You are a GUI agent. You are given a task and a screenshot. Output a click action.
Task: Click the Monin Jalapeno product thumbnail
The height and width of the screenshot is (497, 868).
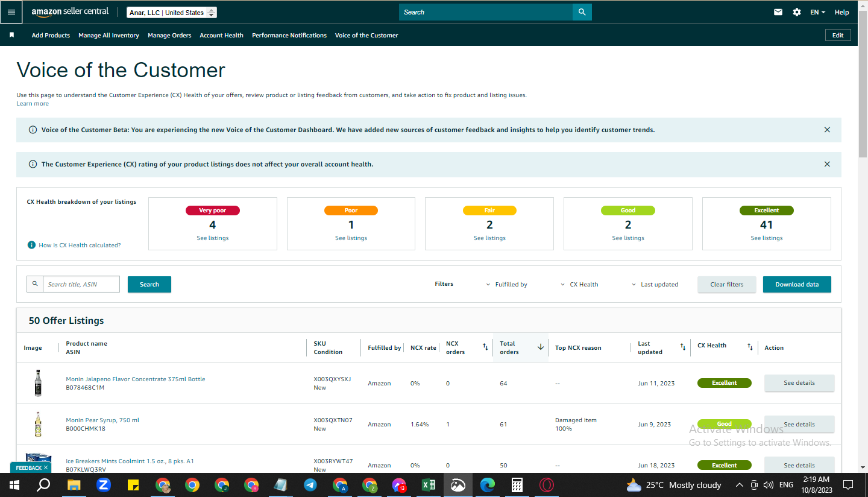tap(38, 383)
